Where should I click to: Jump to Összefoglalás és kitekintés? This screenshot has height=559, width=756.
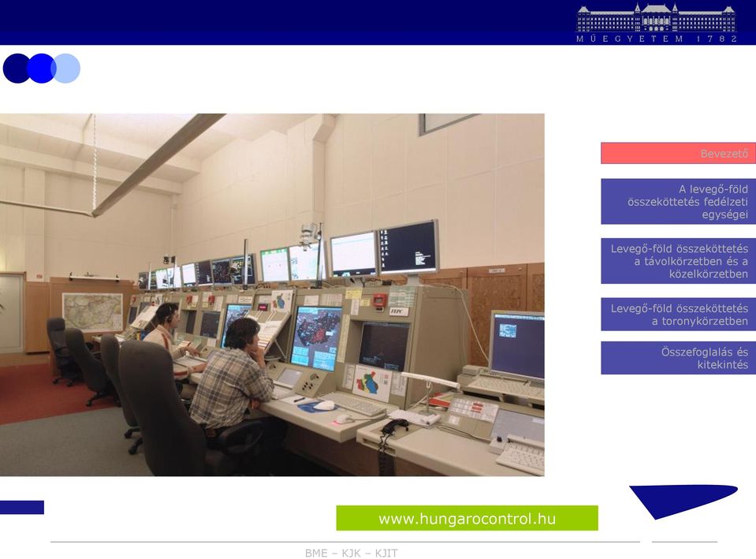click(678, 358)
